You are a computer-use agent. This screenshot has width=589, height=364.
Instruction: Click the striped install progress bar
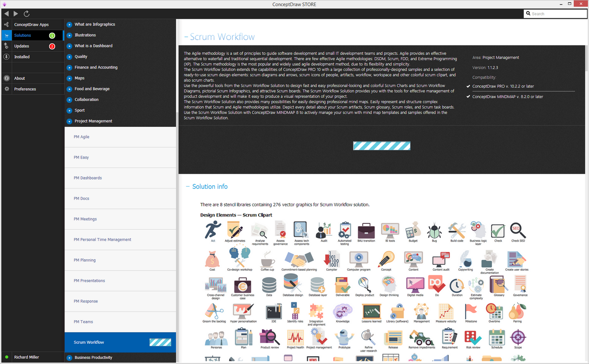[x=381, y=146]
